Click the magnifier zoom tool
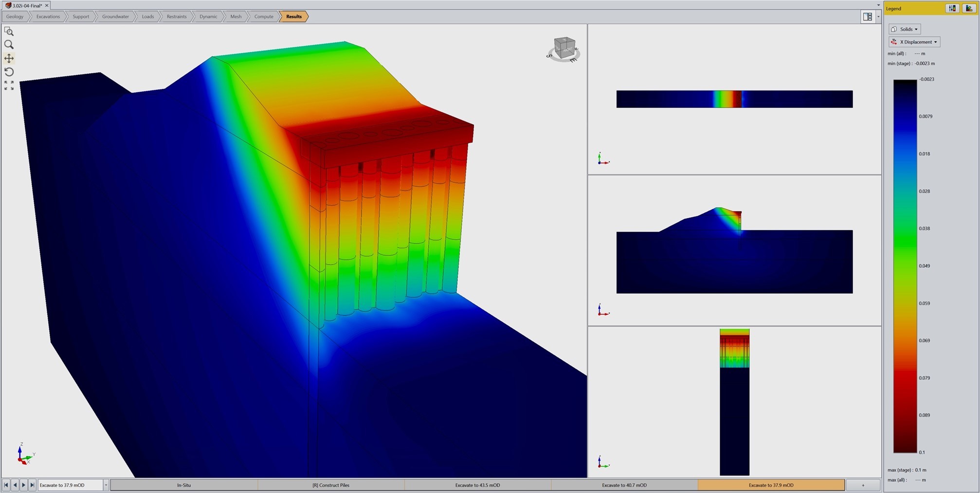Screen dimensions: 980x493 9,45
